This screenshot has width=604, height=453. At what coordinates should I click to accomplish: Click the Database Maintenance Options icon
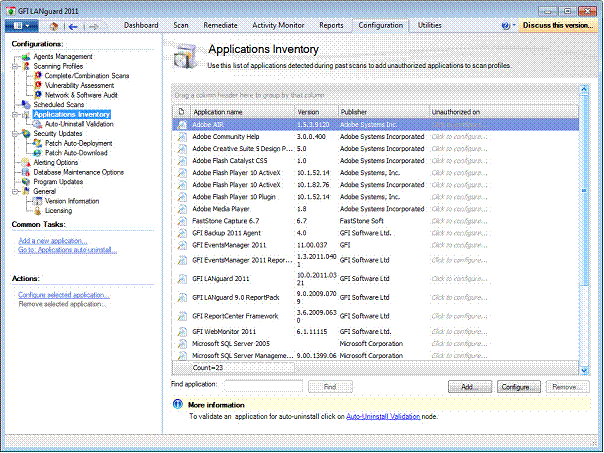point(26,172)
